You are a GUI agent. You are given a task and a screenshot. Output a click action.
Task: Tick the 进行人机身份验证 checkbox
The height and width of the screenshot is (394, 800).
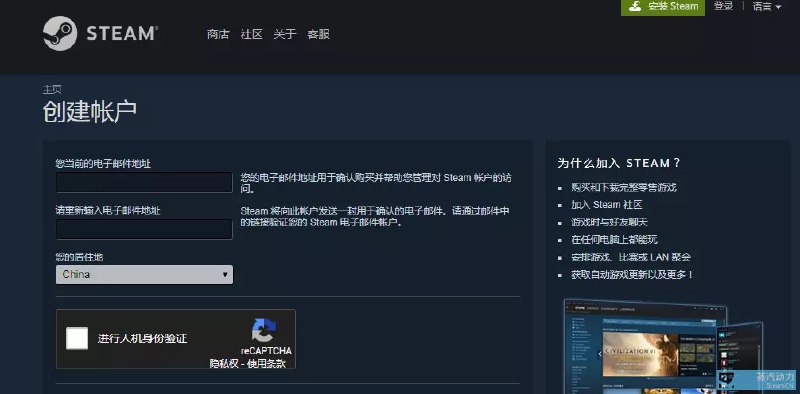pyautogui.click(x=77, y=338)
